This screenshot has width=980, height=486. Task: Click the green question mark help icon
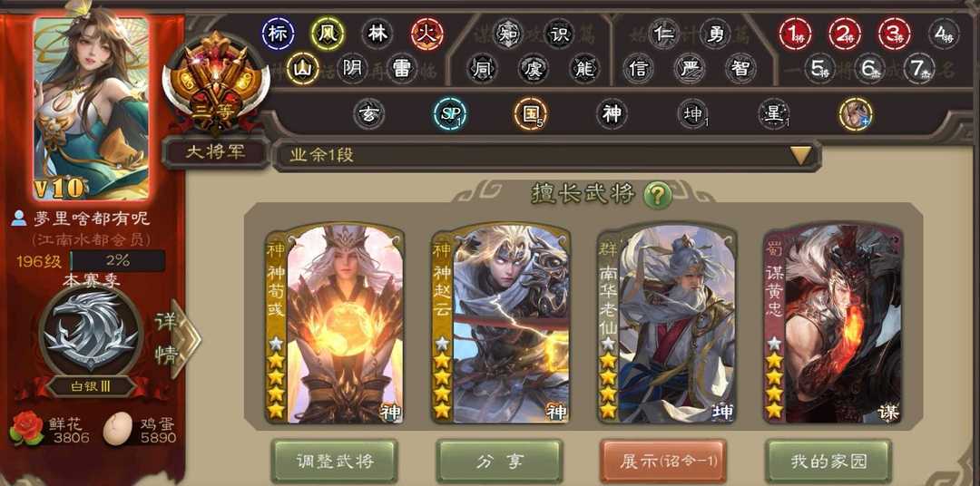[658, 196]
